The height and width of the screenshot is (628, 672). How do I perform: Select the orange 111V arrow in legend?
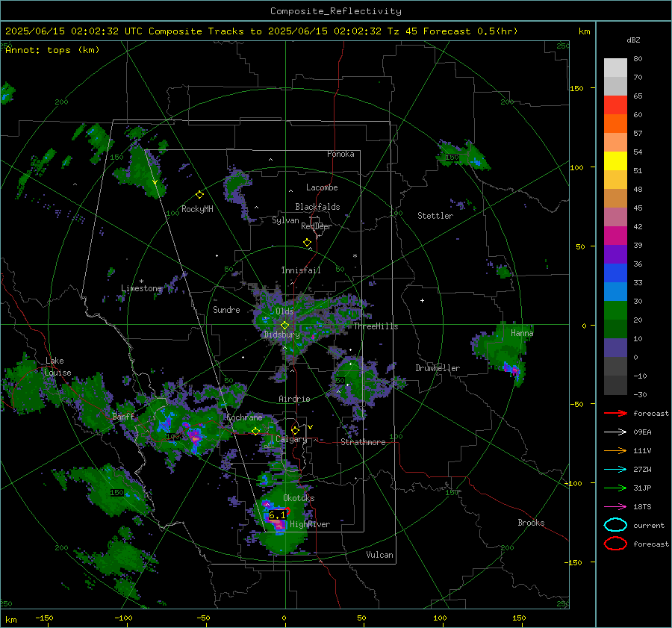click(615, 450)
